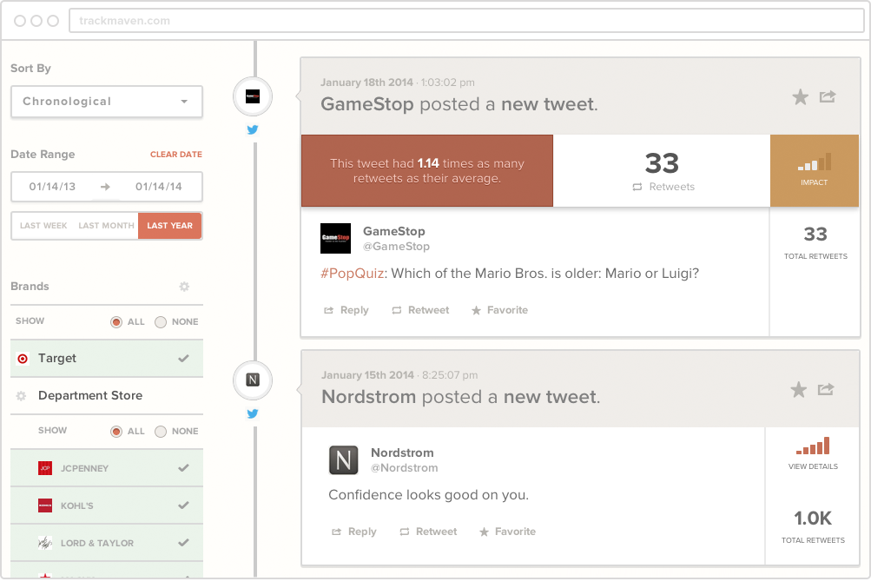Open the Brands settings gear
Image resolution: width=871 pixels, height=588 pixels.
[184, 287]
